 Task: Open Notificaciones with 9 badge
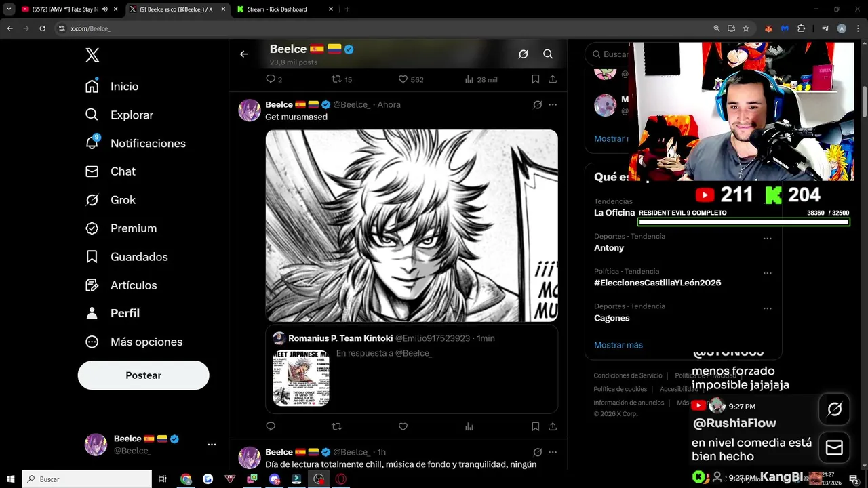pos(135,143)
